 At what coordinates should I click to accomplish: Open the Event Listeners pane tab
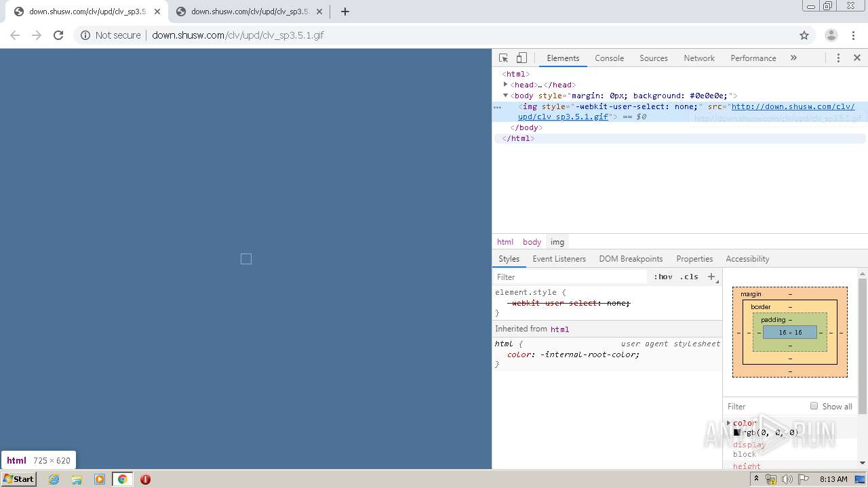click(559, 259)
